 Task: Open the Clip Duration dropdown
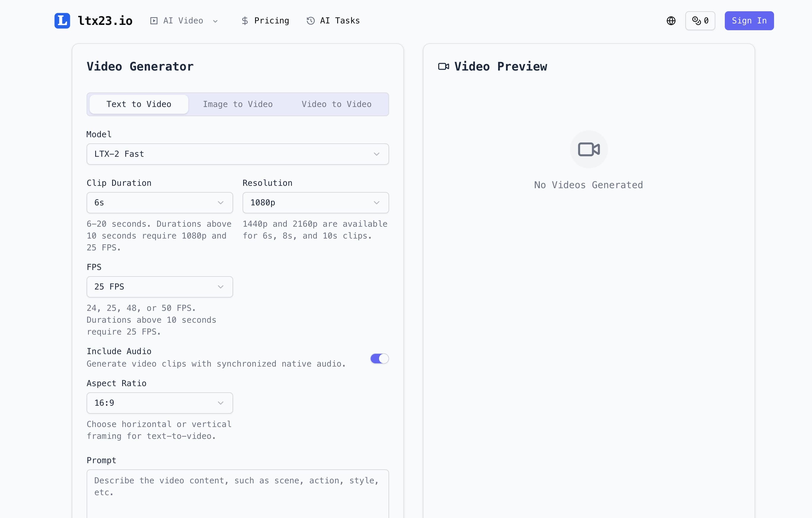160,203
